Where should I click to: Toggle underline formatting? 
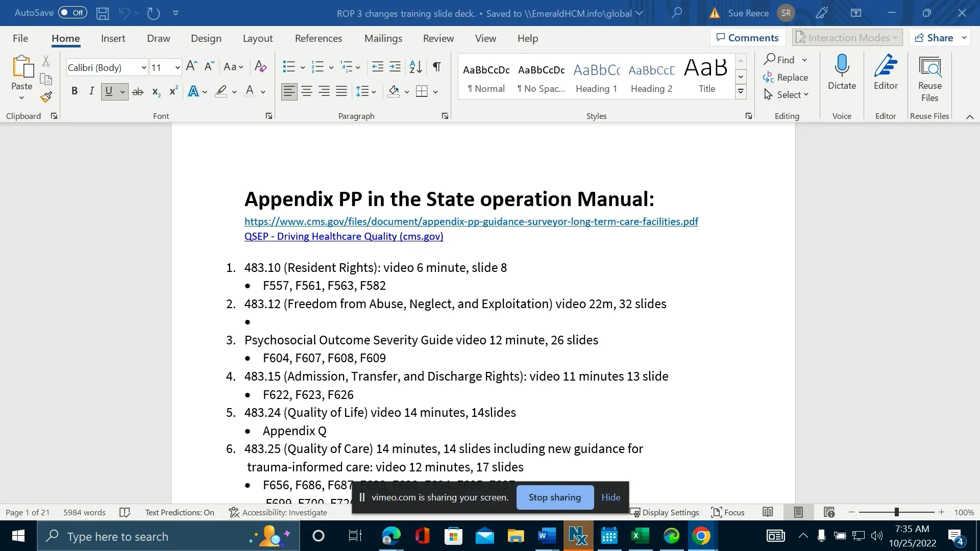coord(109,91)
